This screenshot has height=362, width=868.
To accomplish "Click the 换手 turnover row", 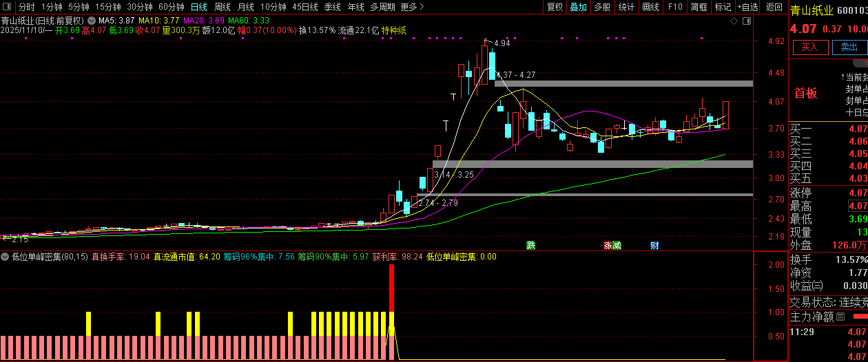I will [829, 259].
